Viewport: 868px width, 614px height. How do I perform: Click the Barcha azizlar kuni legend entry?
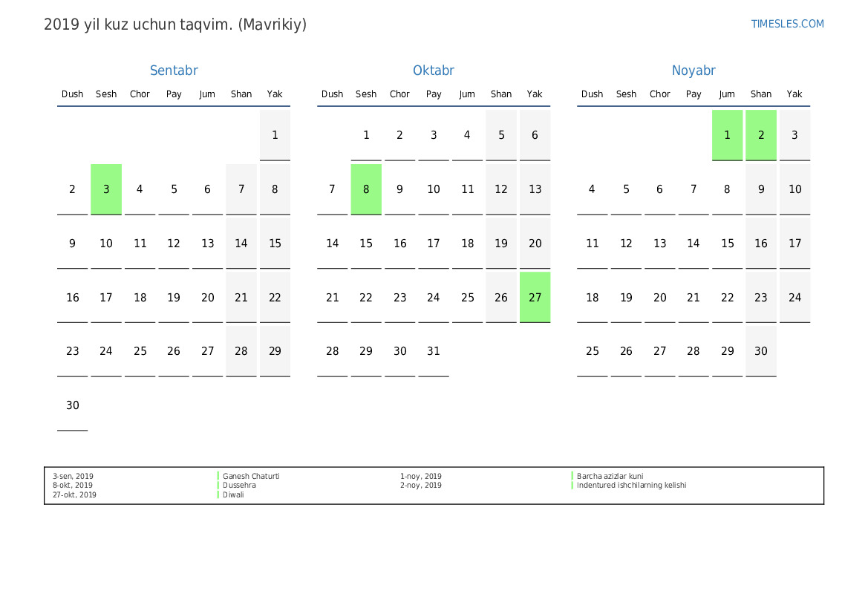click(x=610, y=477)
